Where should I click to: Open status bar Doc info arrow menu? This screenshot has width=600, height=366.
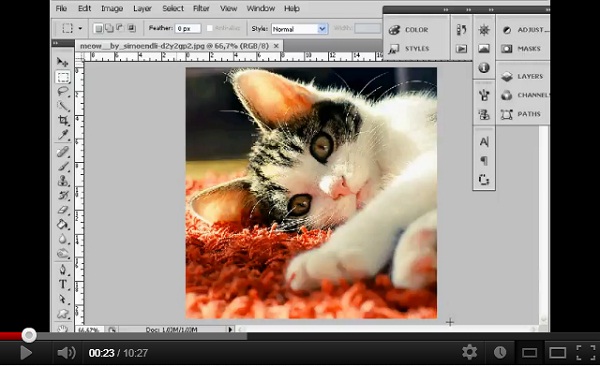(230, 329)
